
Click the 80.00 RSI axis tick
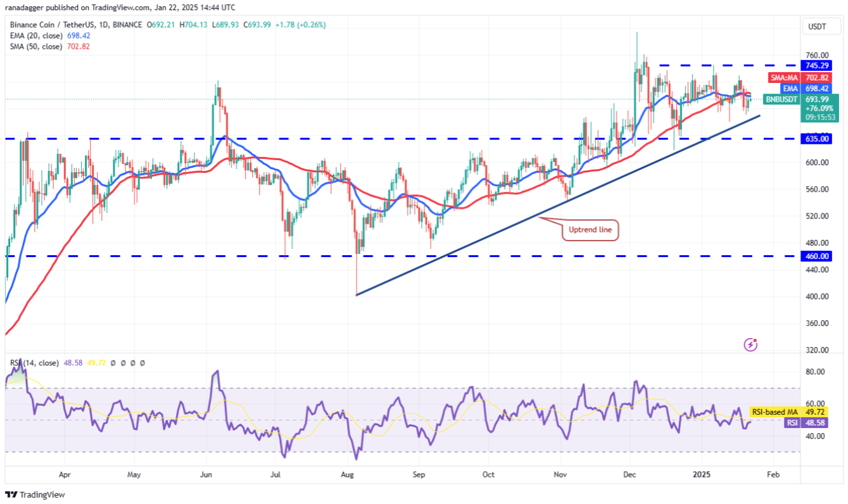pyautogui.click(x=816, y=372)
